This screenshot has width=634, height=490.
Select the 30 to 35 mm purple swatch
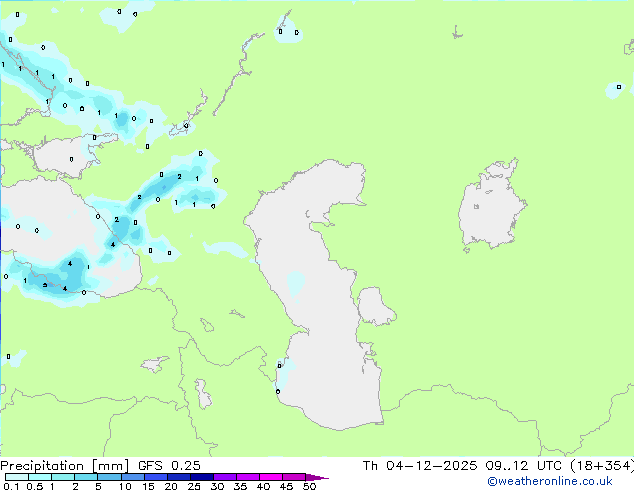click(x=225, y=477)
